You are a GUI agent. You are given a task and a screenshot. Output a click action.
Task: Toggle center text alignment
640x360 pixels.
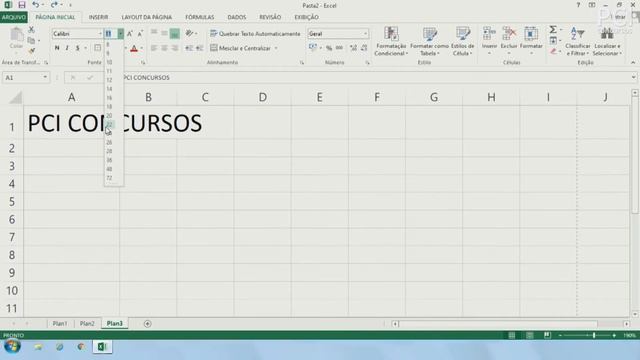point(164,48)
